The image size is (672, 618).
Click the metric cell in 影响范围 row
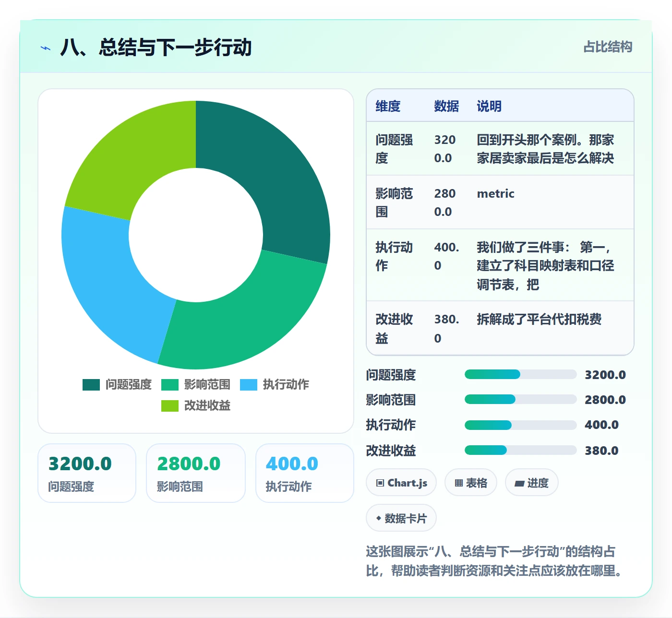pos(495,194)
